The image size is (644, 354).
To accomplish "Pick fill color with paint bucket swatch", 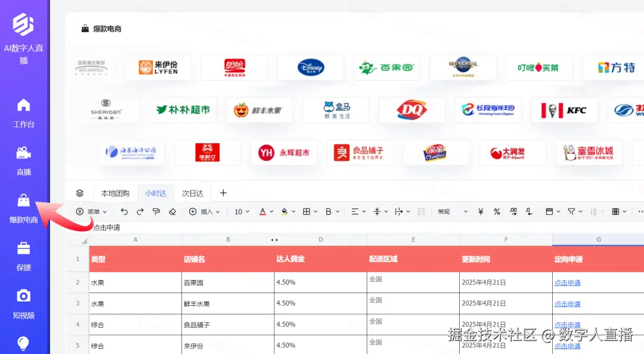I will coord(284,212).
